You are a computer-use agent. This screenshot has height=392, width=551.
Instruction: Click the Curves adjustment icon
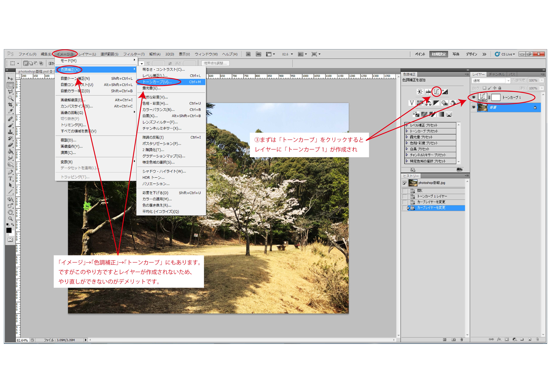click(x=436, y=91)
